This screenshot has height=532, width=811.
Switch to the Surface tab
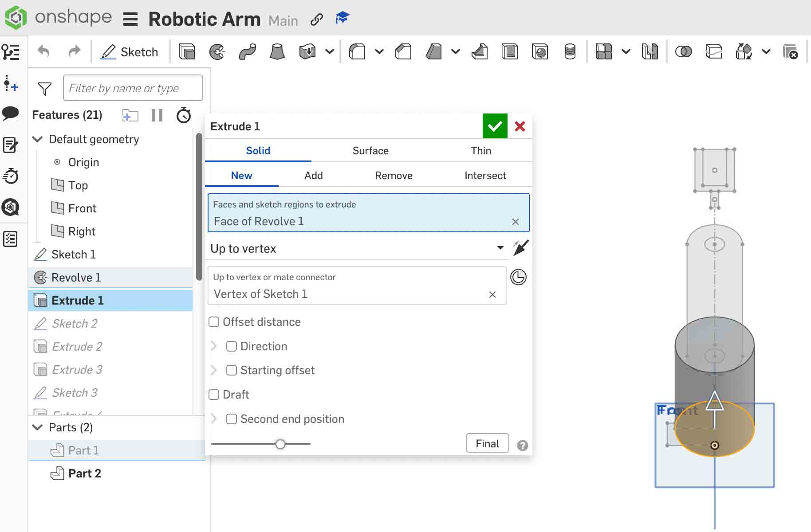click(x=370, y=150)
